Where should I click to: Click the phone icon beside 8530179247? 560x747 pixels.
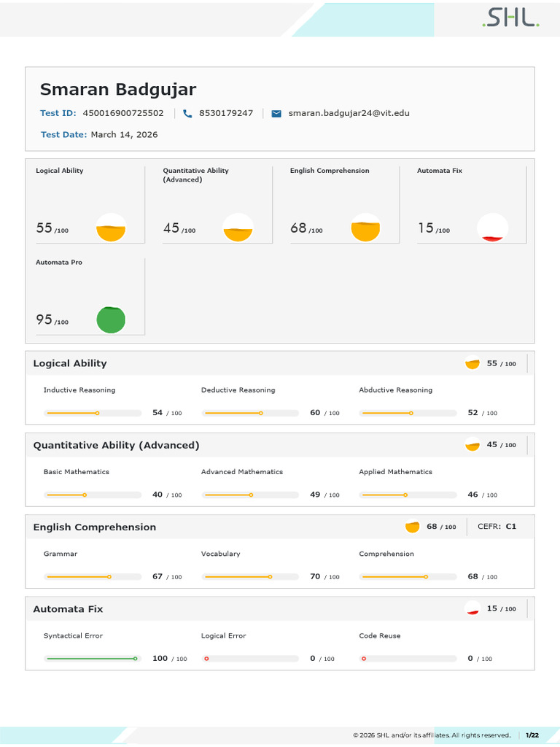(187, 113)
